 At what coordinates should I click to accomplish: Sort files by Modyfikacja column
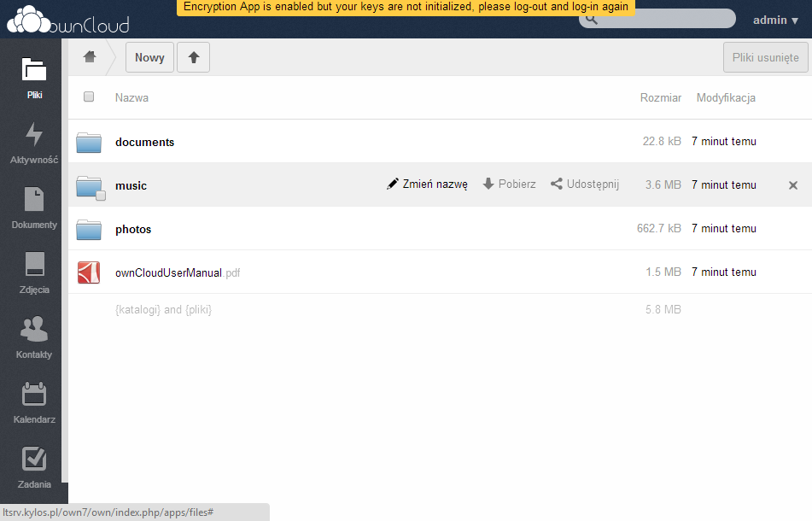pyautogui.click(x=726, y=98)
